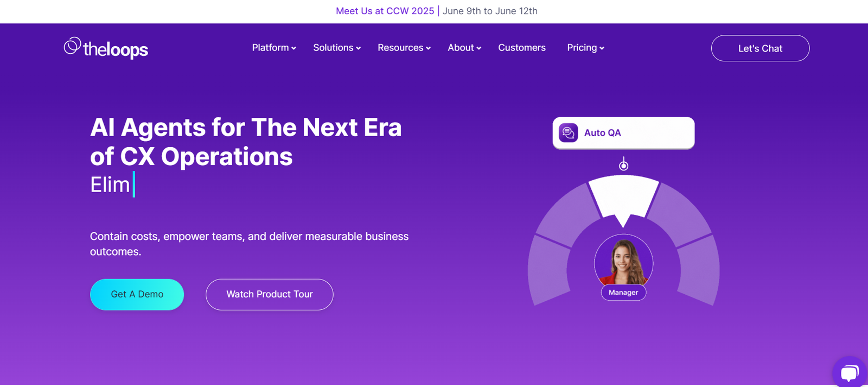Follow the Meet Us at CCW 2025 link

point(385,11)
